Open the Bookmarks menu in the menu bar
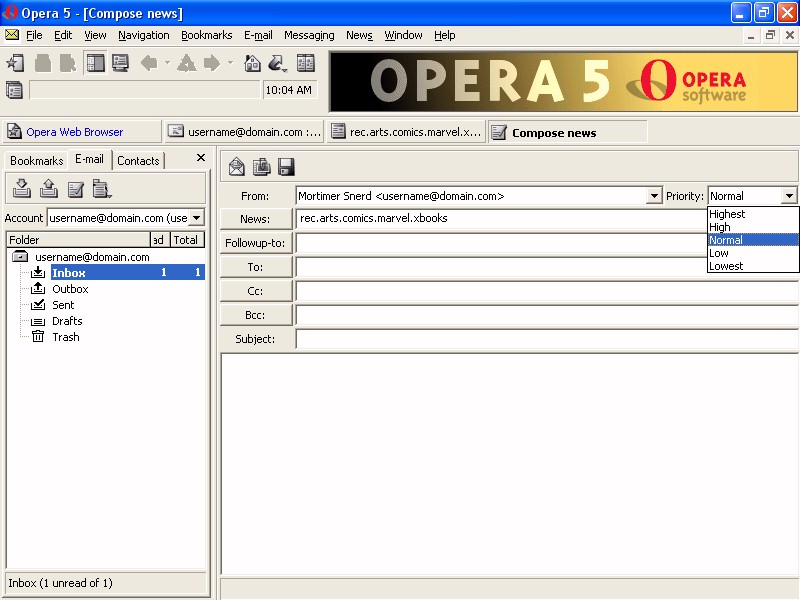Screen dimensions: 800x600 tap(207, 35)
